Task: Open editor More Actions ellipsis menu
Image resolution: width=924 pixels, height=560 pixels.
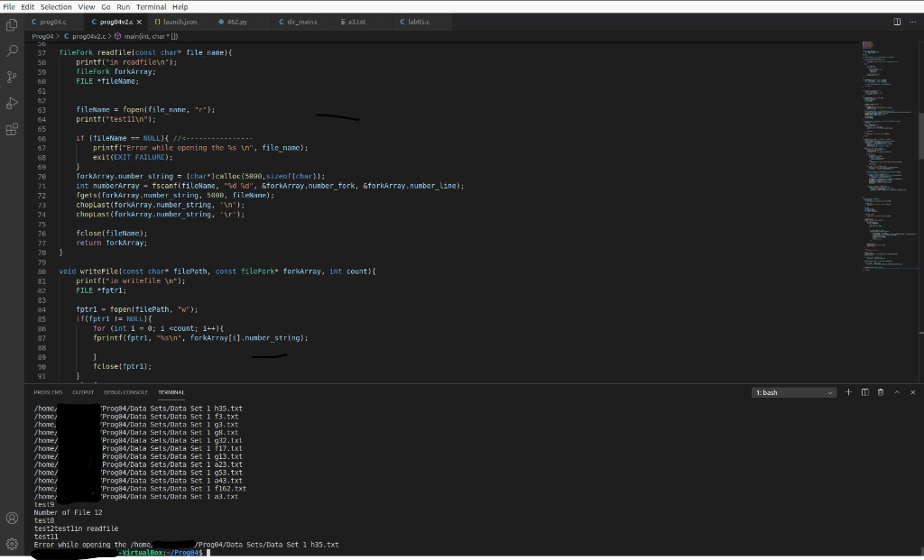Action: pos(913,22)
